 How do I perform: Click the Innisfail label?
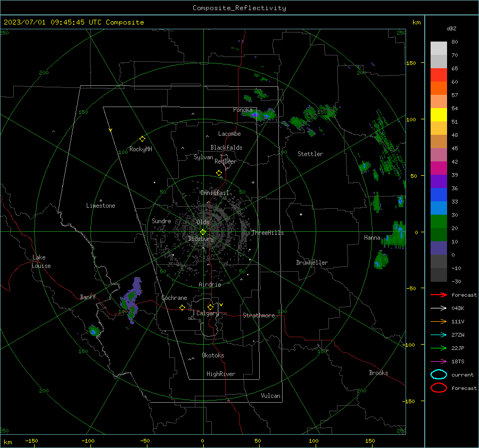(215, 193)
